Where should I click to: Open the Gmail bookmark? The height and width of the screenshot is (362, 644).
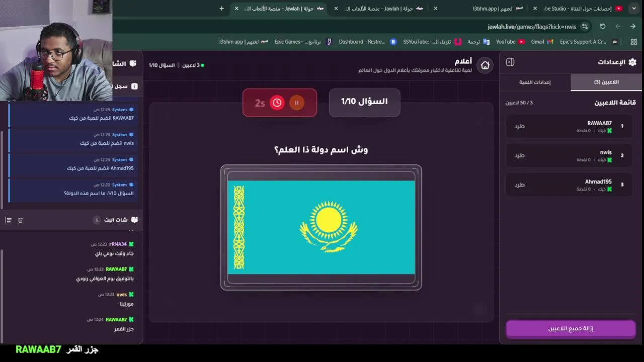[x=542, y=42]
